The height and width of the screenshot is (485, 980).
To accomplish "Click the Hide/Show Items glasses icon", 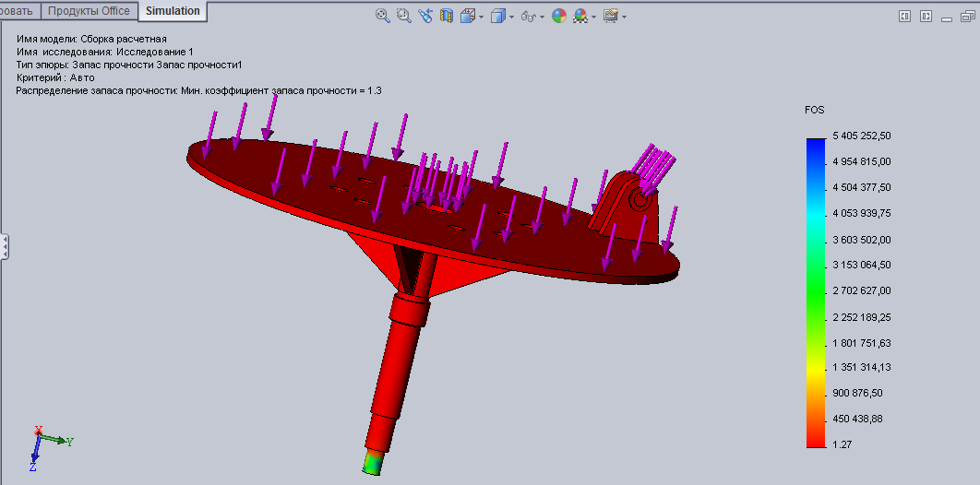I will (x=529, y=17).
